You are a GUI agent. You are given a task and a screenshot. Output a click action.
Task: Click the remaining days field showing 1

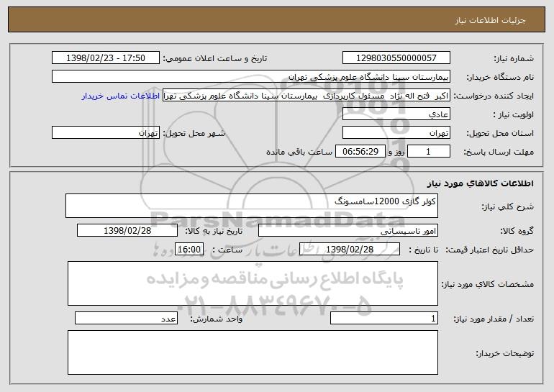click(x=429, y=152)
